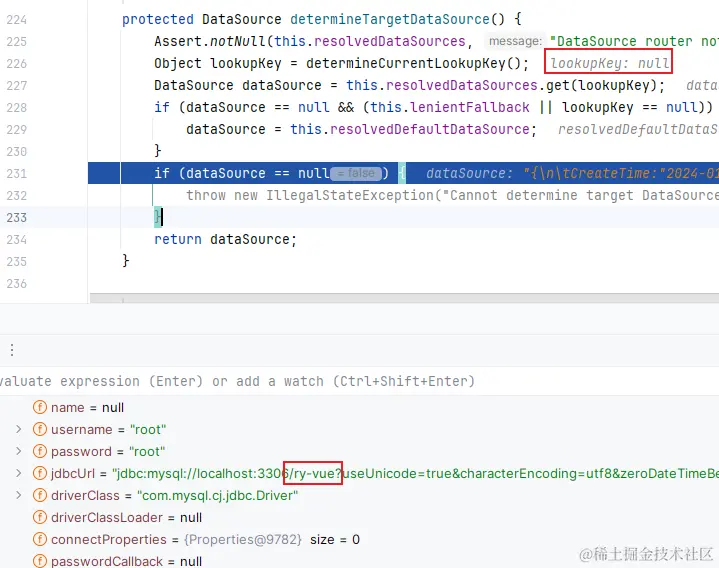
Task: Select the 'name = null' variable row
Action: (360, 407)
